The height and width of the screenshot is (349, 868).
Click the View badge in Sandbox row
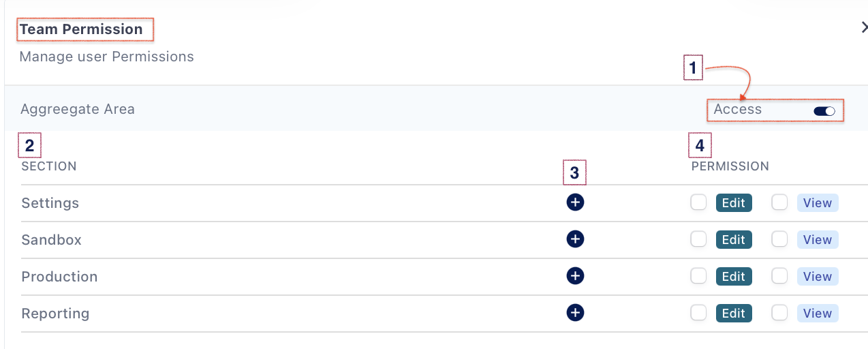click(818, 240)
